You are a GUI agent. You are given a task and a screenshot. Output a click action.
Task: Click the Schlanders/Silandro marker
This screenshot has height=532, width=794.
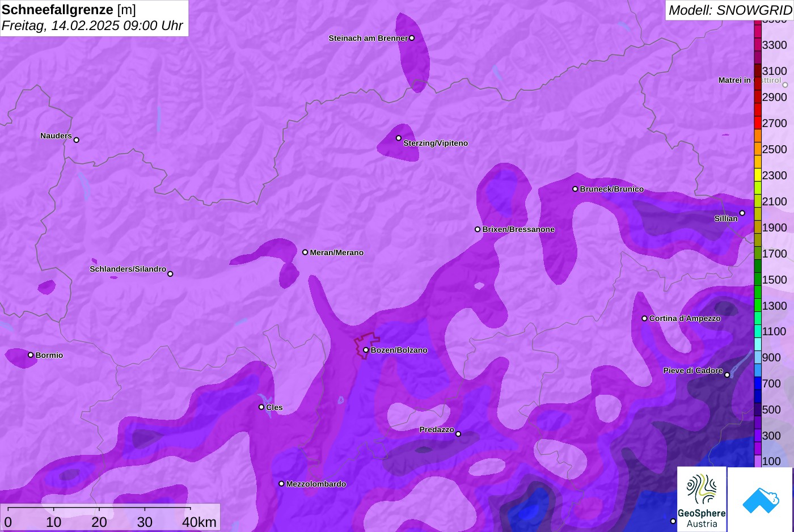(170, 274)
